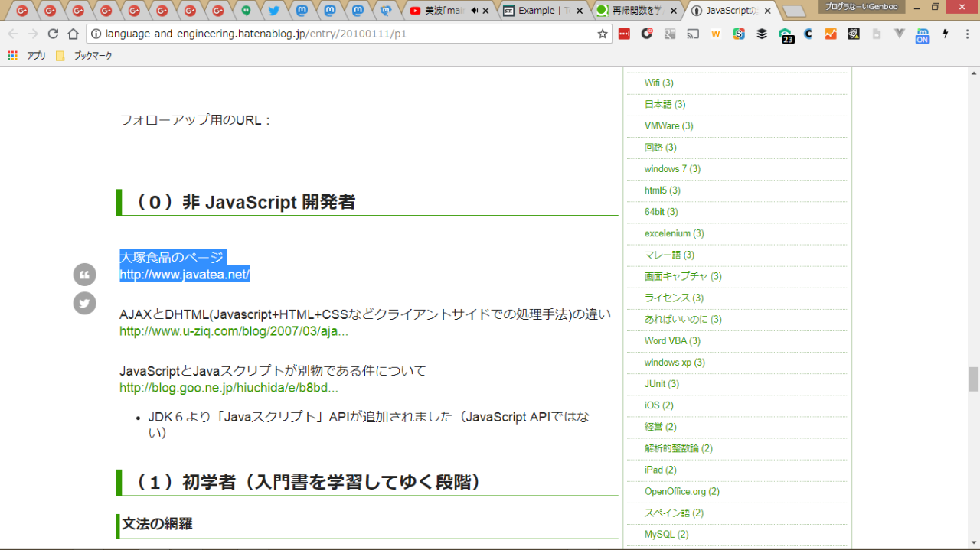Select the html5 (3) category

(662, 190)
